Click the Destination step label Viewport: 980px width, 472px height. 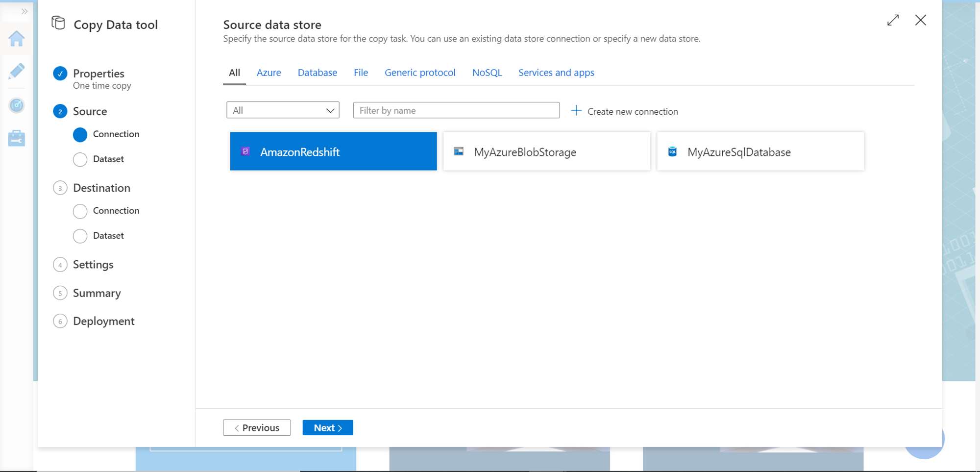(102, 188)
